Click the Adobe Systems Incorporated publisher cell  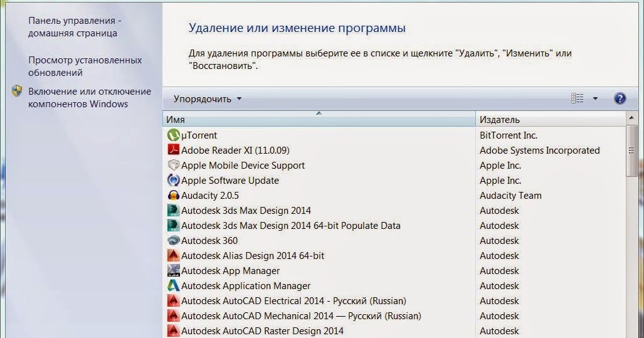540,151
